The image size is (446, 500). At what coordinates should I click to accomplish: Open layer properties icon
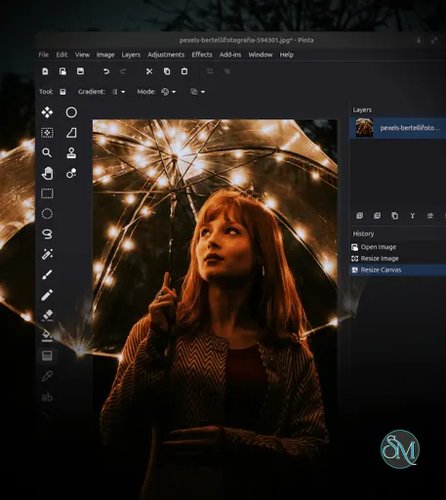click(x=430, y=216)
